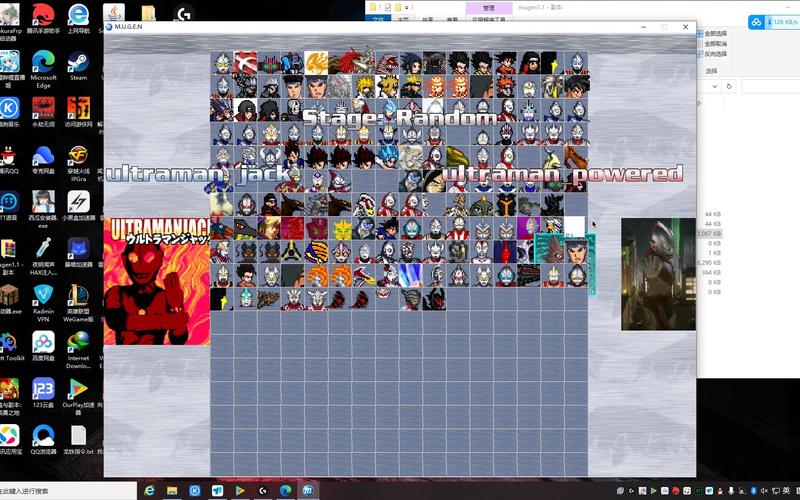Image resolution: width=800 pixels, height=500 pixels.
Task: Launch Internet Download Manager shortcut
Action: 78,350
